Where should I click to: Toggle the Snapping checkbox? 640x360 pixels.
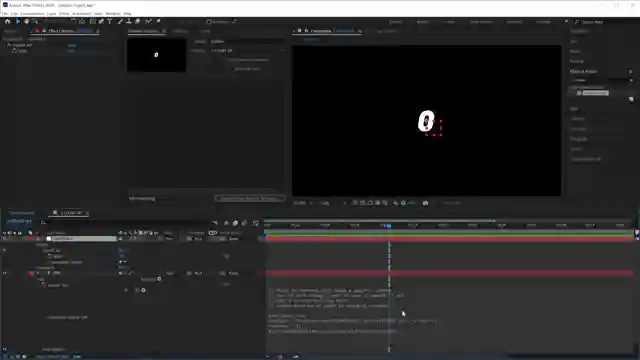(209, 22)
